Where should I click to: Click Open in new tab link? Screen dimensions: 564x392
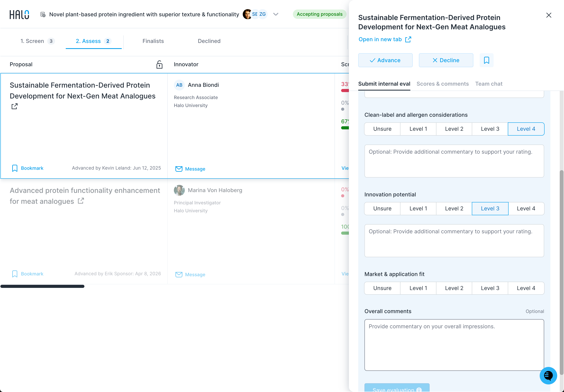coord(385,39)
